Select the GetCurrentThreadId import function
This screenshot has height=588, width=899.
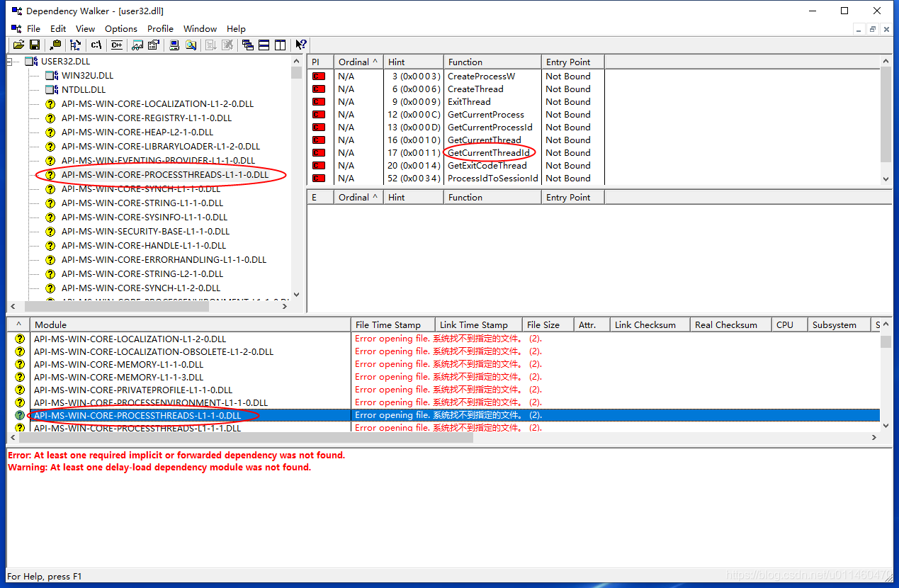[x=488, y=153]
